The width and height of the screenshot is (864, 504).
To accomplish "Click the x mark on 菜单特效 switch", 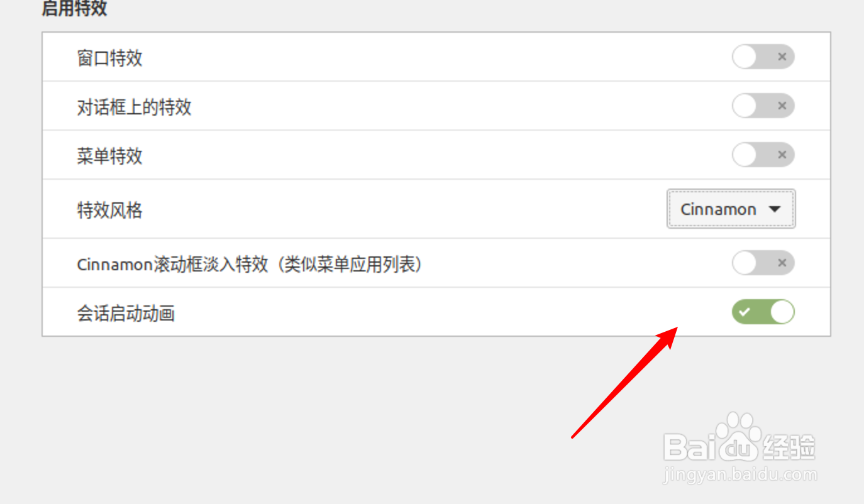I will (x=782, y=155).
